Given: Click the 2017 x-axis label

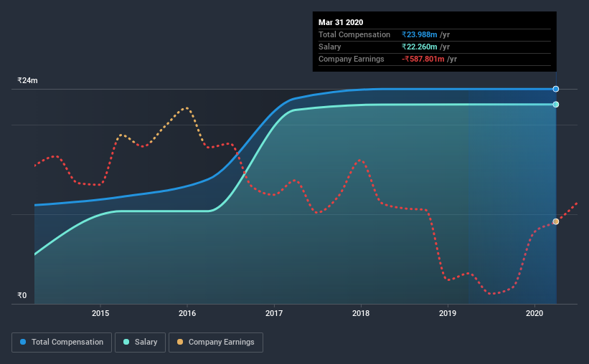Looking at the screenshot, I should click(x=274, y=313).
